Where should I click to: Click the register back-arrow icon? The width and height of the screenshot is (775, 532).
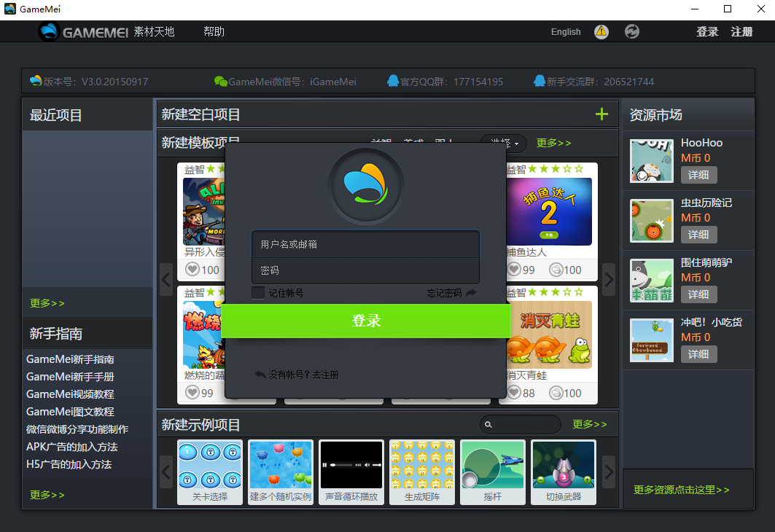pyautogui.click(x=260, y=375)
